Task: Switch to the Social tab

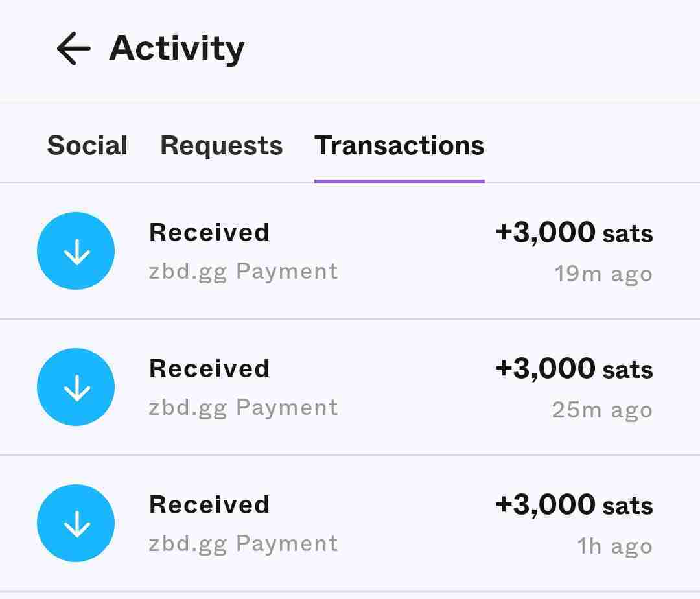Action: click(x=87, y=145)
